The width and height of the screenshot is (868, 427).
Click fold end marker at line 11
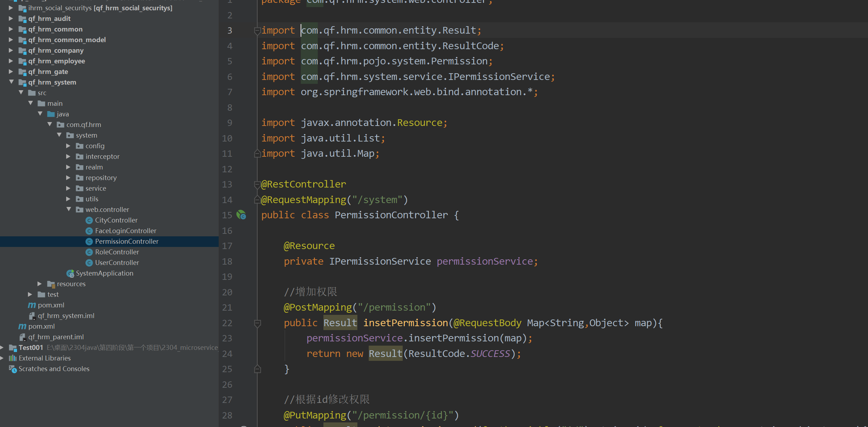click(x=257, y=154)
